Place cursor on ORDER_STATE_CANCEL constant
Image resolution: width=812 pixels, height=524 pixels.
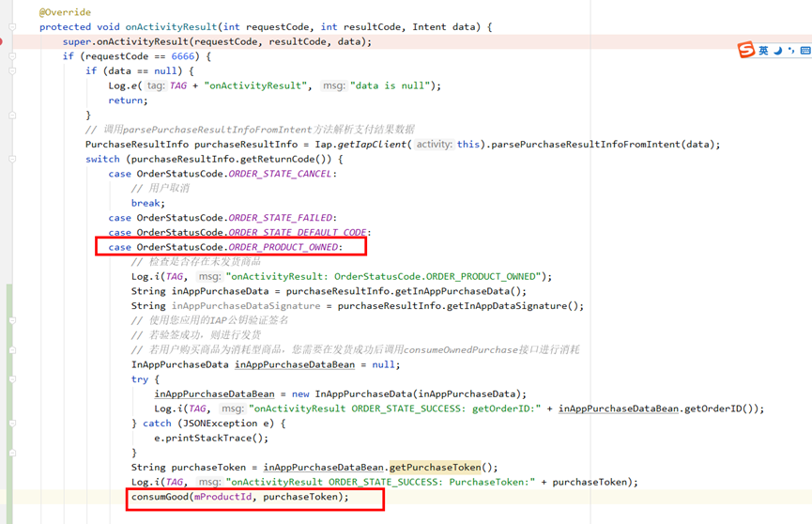tap(280, 174)
